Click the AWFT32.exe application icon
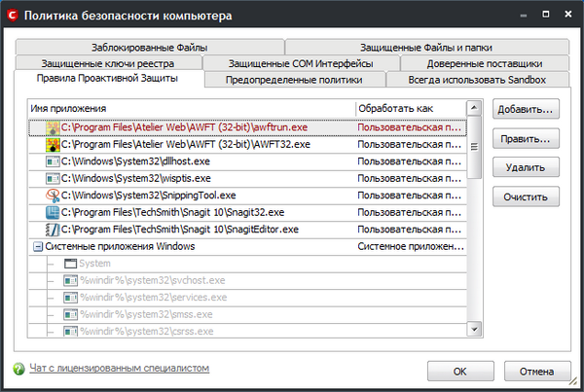The height and width of the screenshot is (392, 584). pyautogui.click(x=52, y=144)
